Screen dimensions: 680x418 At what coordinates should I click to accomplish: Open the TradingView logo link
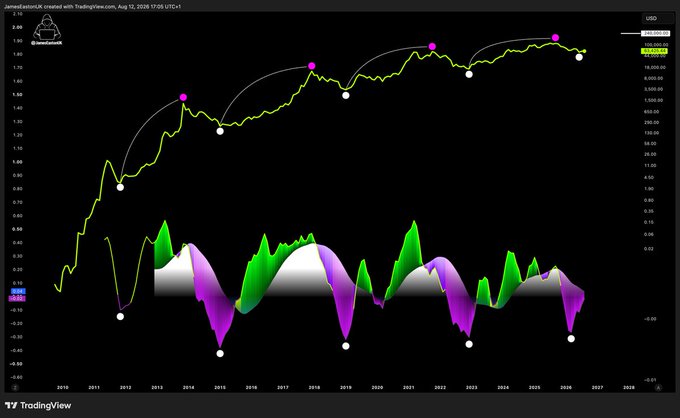click(38, 405)
